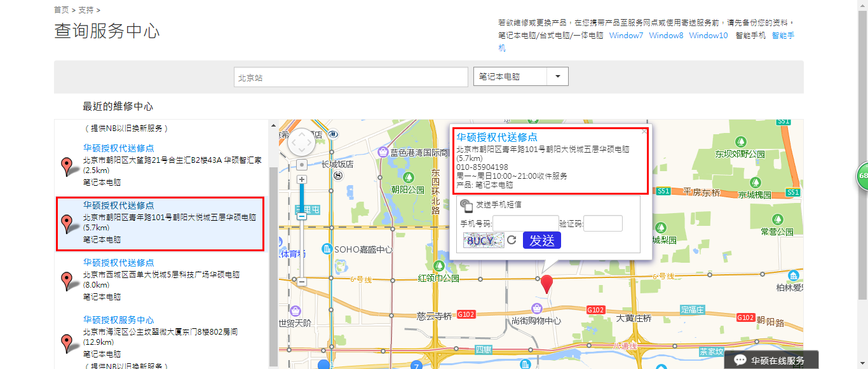The image size is (868, 369).
Task: Click the pin icon beside 华硕授权服务中心 entry
Action: click(x=67, y=344)
